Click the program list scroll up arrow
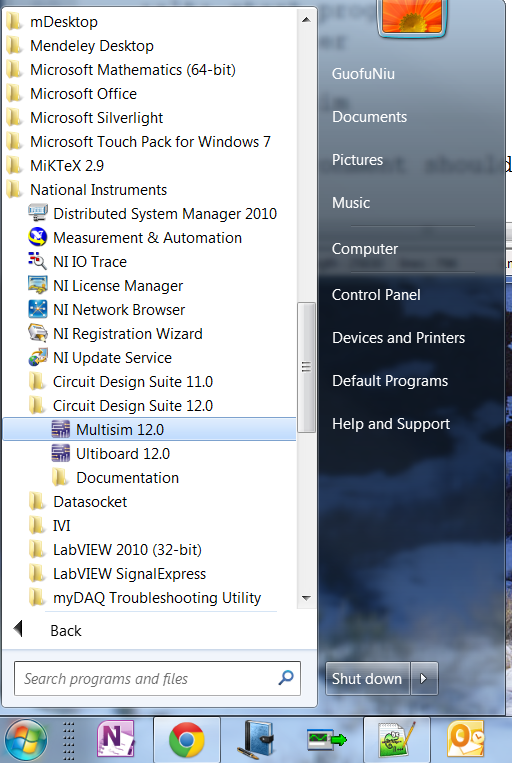This screenshot has height=763, width=512. 306,20
